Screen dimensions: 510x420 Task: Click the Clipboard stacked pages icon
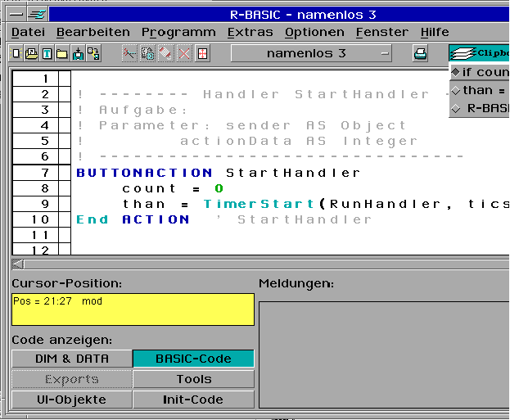(x=463, y=53)
